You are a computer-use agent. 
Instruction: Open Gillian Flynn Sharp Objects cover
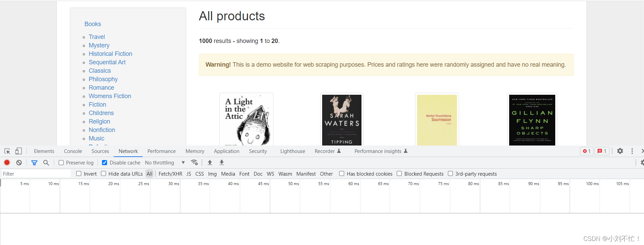point(532,119)
